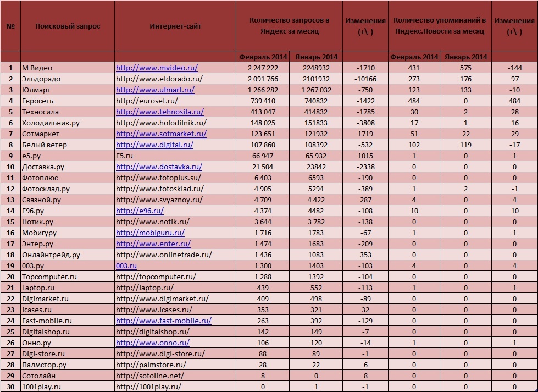Select the 'Связной.ру' cell
538x392 pixels.
pos(68,200)
